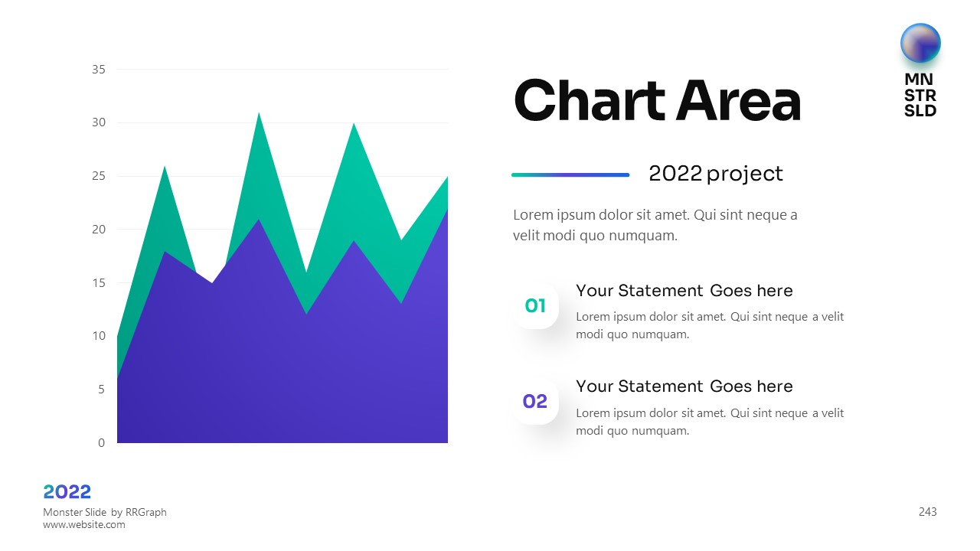Click the gradient sphere logo icon
980x551 pixels.
[920, 43]
